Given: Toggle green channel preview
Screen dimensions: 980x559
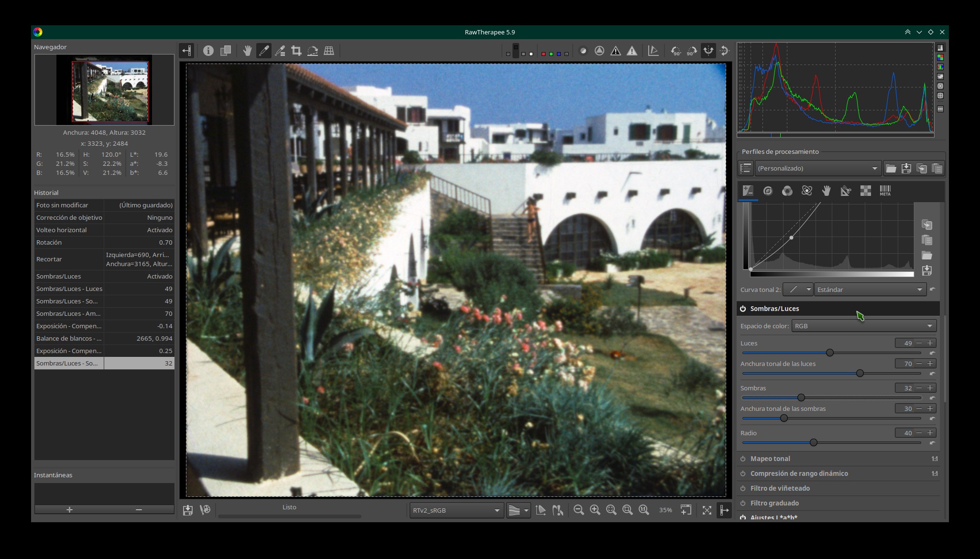Looking at the screenshot, I should 551,54.
